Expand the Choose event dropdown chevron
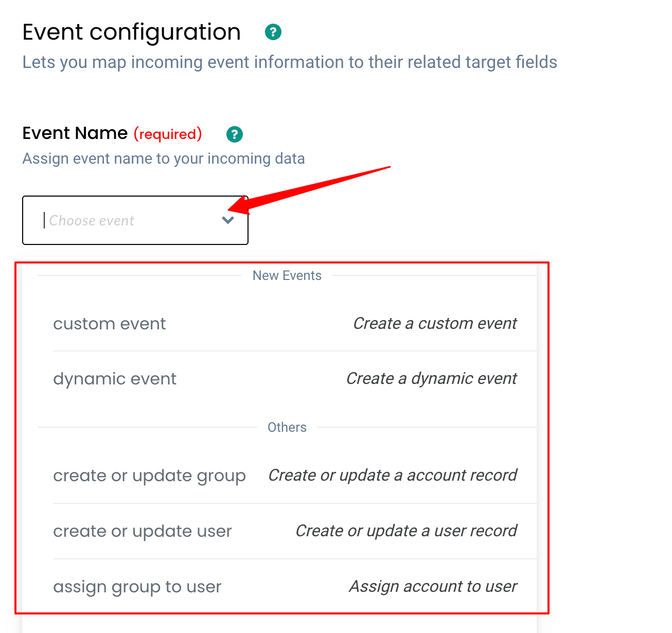Screen dimensions: 672x633 228,220
